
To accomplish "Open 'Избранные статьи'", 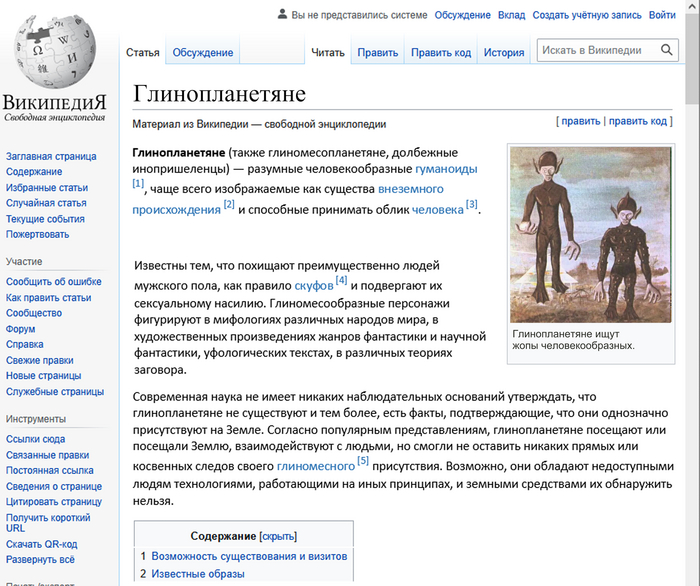I will pos(47,188).
